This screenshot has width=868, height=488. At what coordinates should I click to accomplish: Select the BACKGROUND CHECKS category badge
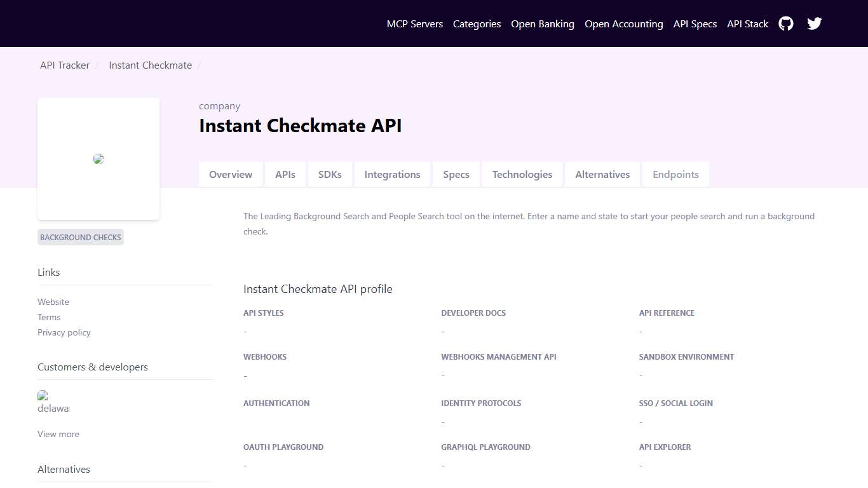[80, 237]
